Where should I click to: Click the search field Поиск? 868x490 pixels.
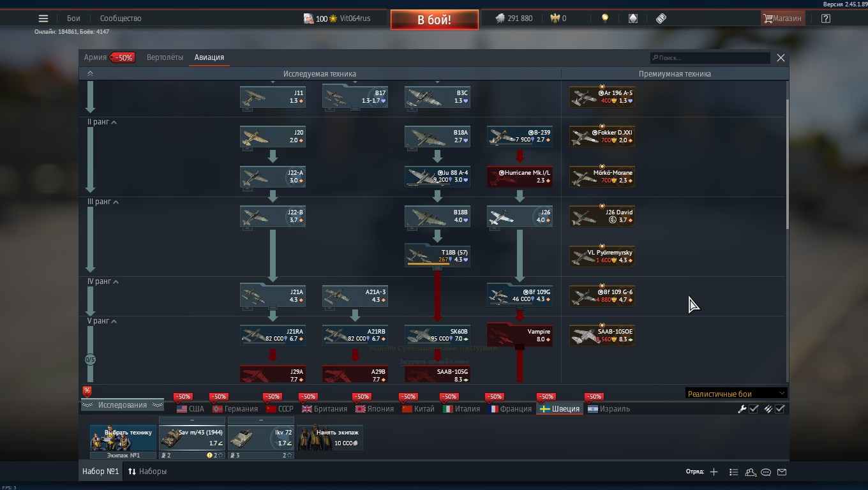coord(710,58)
